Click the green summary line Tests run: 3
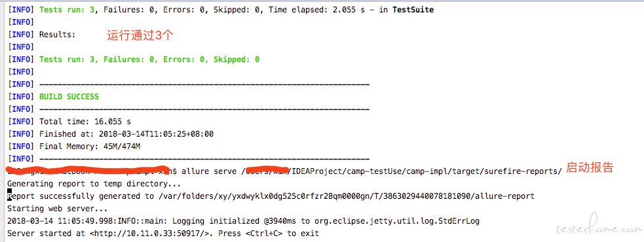 pyautogui.click(x=149, y=60)
